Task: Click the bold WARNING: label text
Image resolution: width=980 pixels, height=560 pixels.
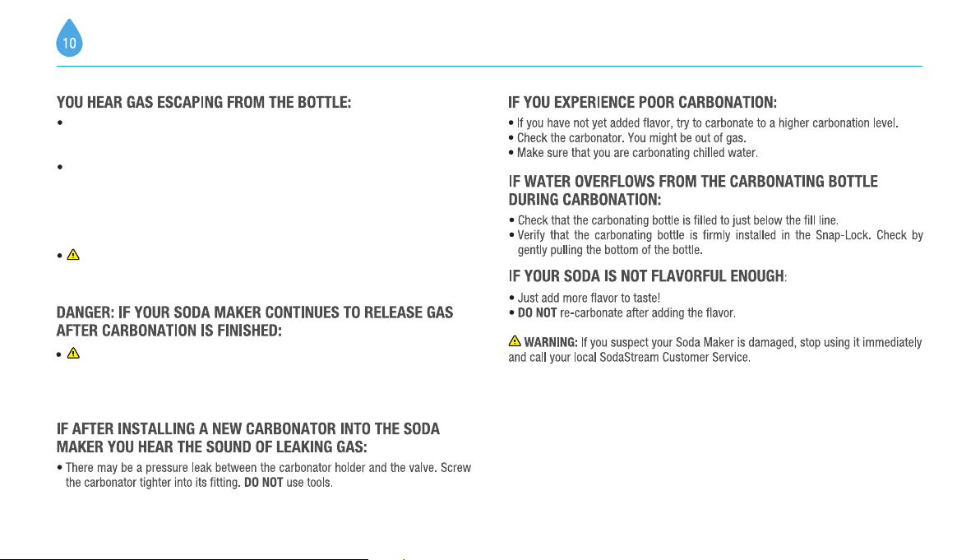Action: click(x=551, y=343)
